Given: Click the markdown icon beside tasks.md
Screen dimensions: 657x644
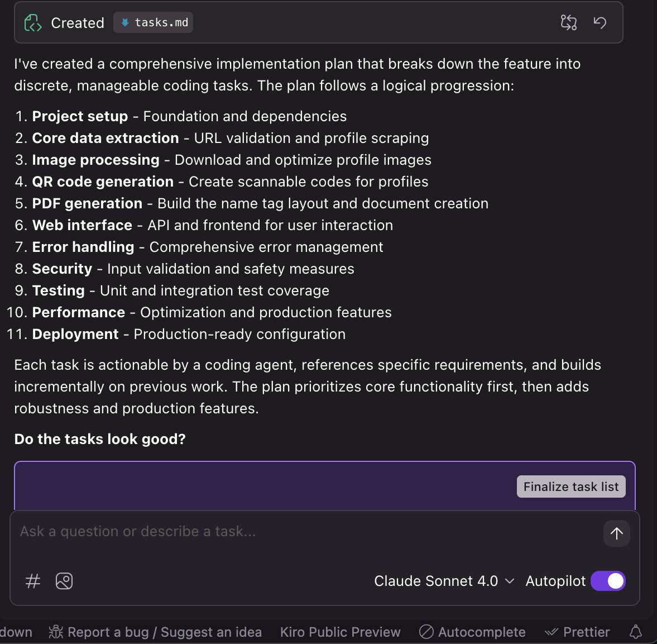Looking at the screenshot, I should tap(125, 23).
